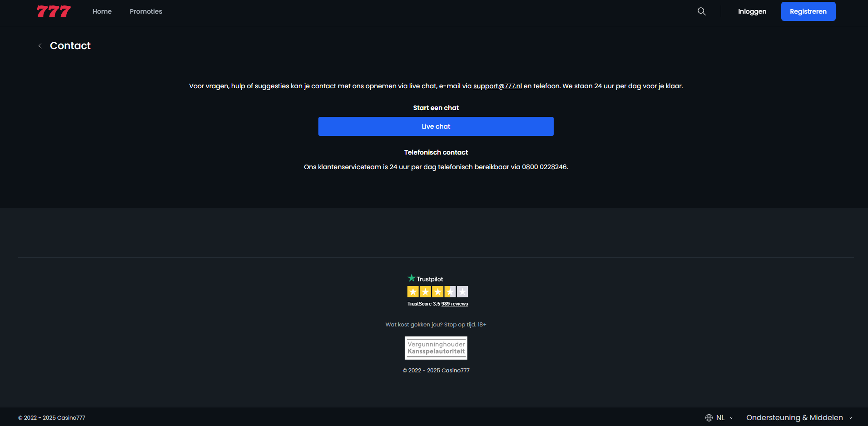
Task: Click the centered copyright Casino777 text
Action: [436, 371]
